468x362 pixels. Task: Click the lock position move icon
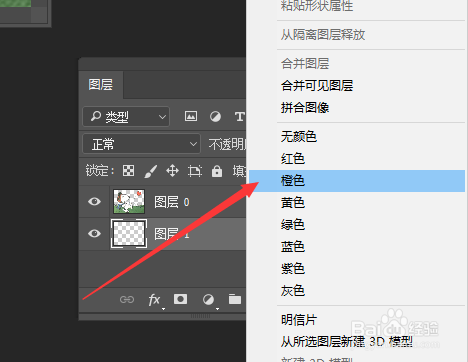pyautogui.click(x=172, y=171)
